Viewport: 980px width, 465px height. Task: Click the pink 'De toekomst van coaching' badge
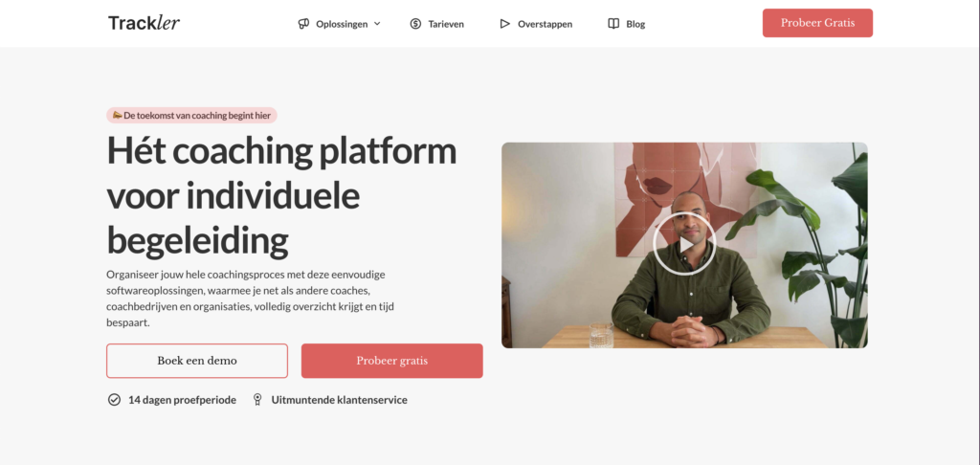coord(191,115)
